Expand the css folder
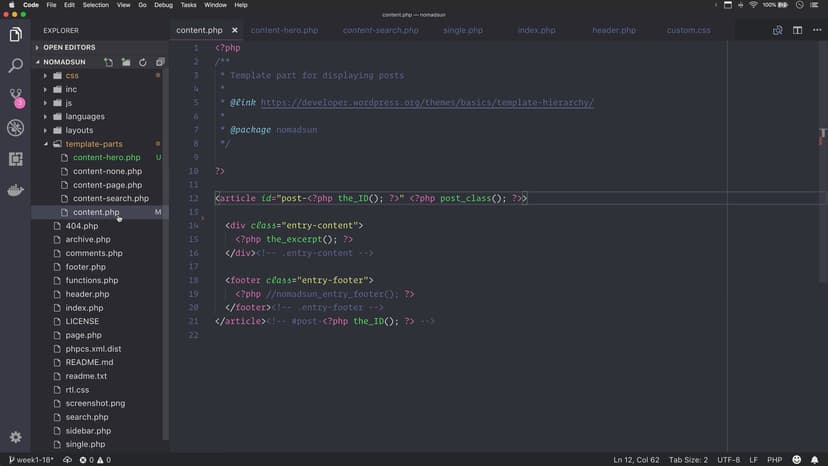This screenshot has width=828, height=466. click(x=72, y=75)
